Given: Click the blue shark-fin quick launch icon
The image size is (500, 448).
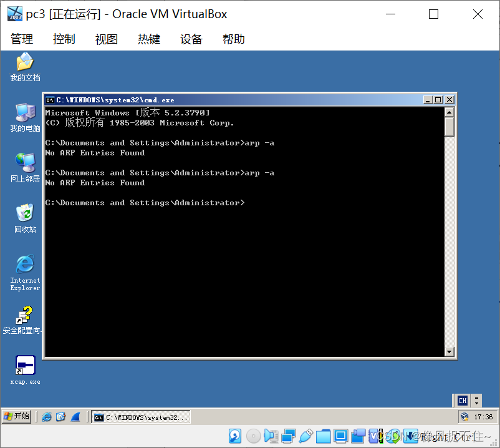Looking at the screenshot, I should 75,417.
